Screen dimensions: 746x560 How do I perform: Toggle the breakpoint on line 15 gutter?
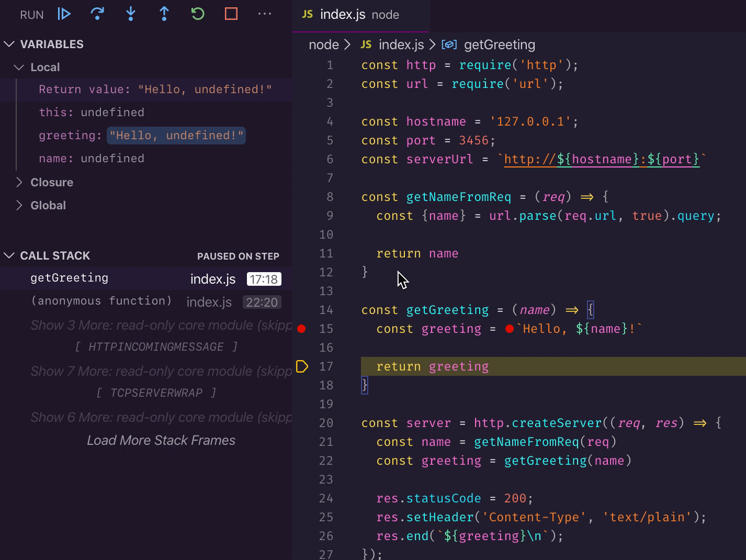point(301,329)
